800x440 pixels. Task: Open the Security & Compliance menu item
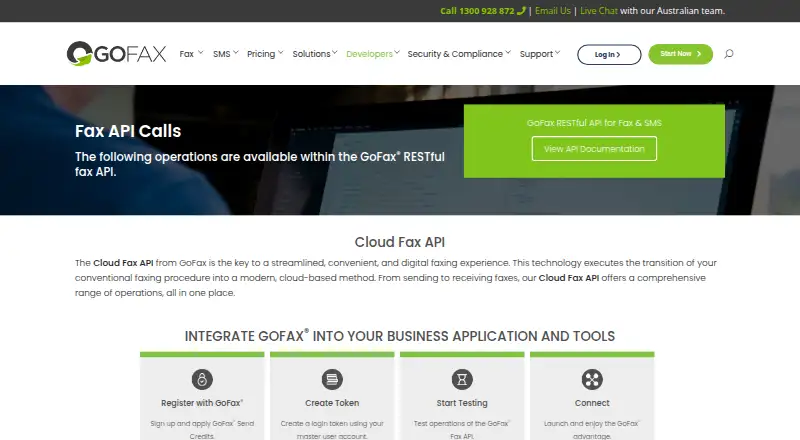[x=455, y=54]
